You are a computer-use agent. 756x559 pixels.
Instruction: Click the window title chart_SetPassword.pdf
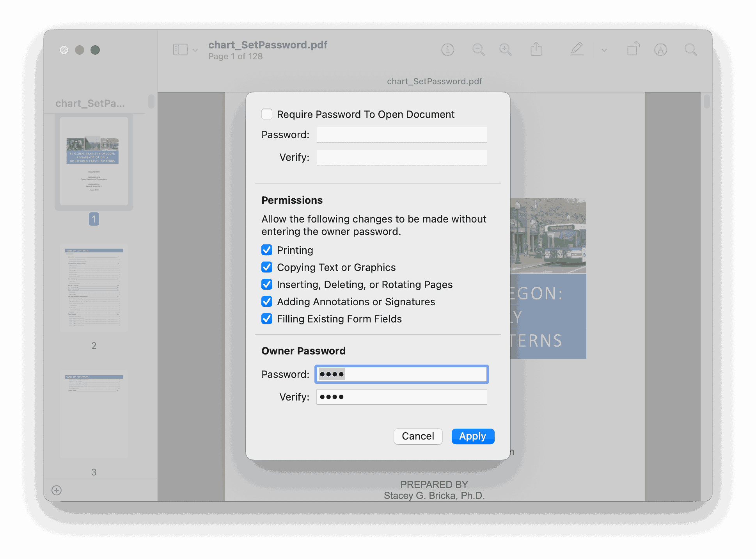(268, 45)
